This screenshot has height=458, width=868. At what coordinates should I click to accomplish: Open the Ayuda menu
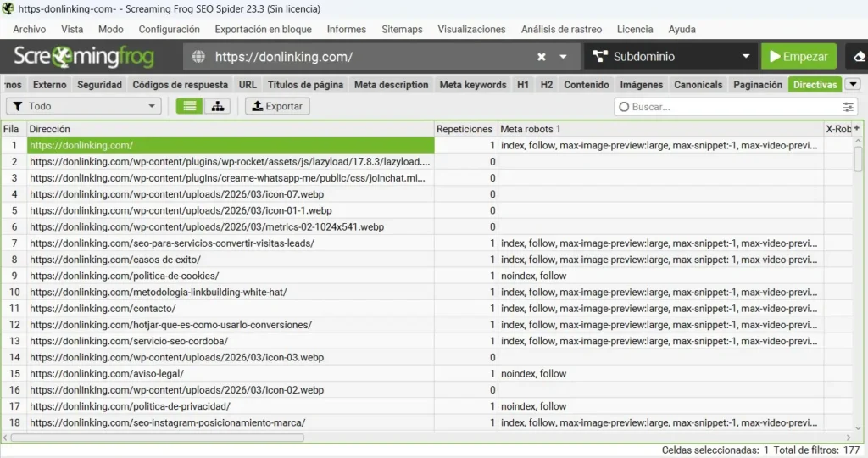[682, 30]
